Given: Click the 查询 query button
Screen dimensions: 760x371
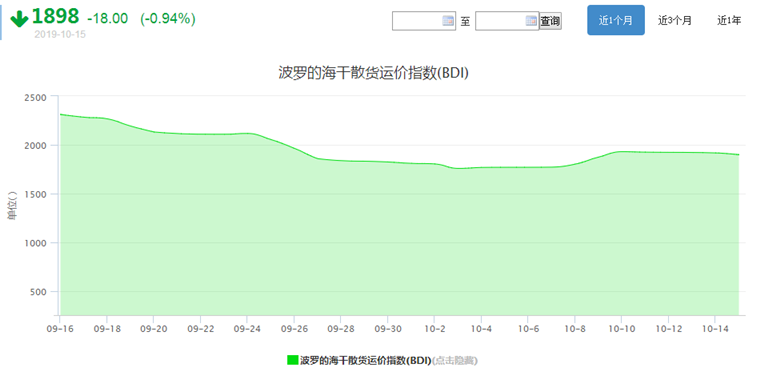Looking at the screenshot, I should pos(551,21).
